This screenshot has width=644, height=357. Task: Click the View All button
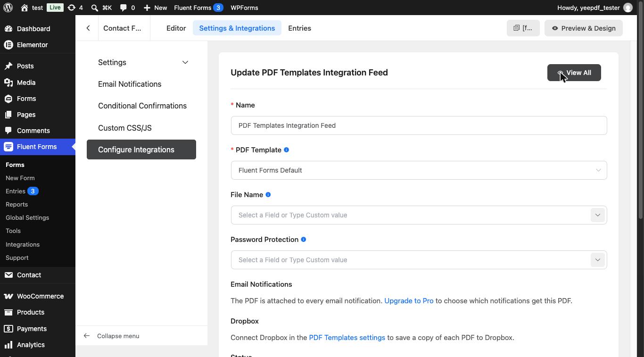574,73
